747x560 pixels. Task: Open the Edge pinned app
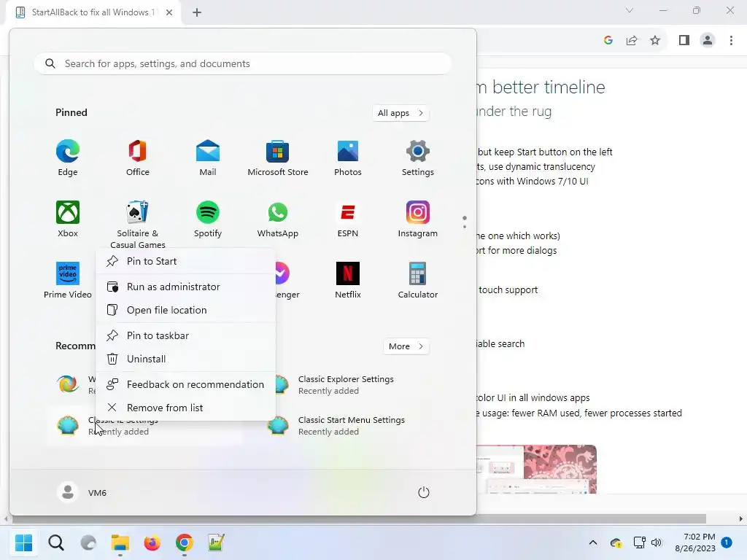coord(68,158)
